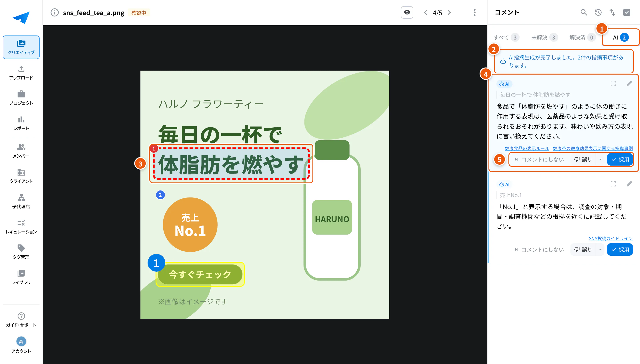Switch to 未解決 comments tab
Screen dimensions: 640x364
544,38
